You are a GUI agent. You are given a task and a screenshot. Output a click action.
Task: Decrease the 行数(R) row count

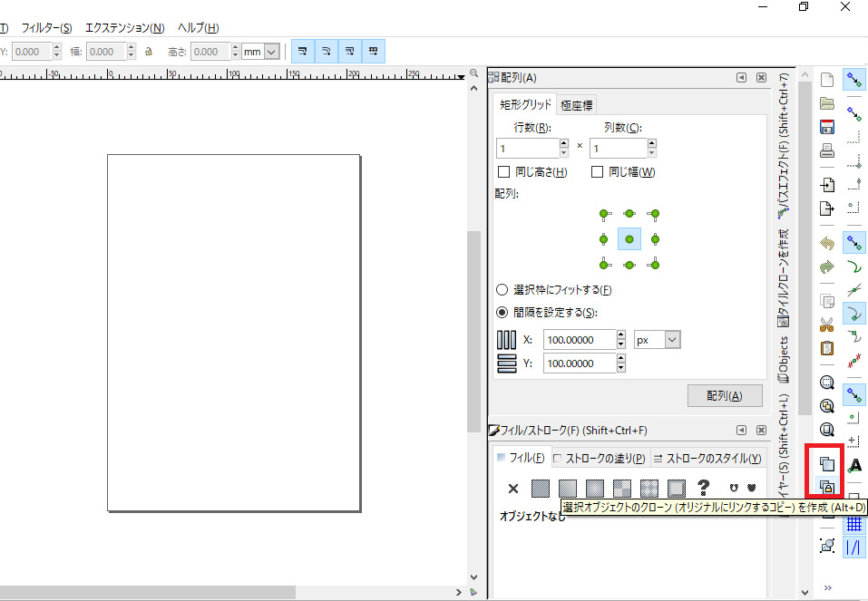(563, 152)
